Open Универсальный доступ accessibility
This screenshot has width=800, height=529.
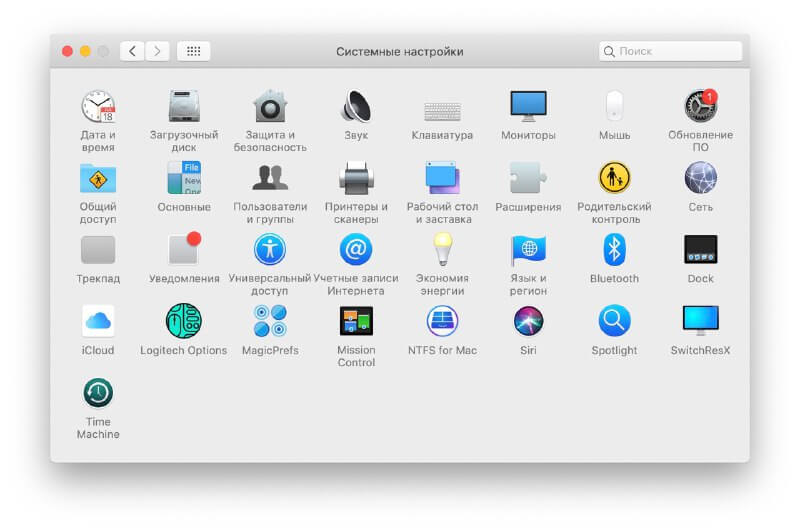tap(270, 249)
